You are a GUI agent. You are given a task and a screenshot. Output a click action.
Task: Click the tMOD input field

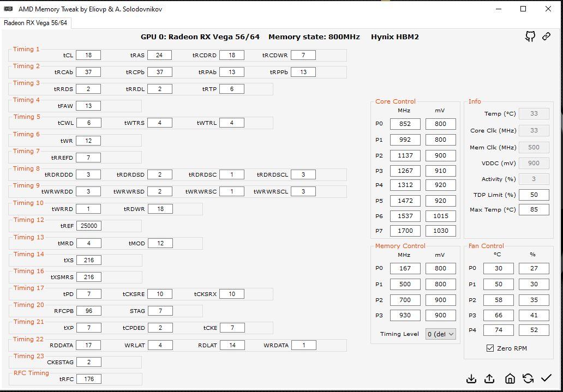click(160, 243)
